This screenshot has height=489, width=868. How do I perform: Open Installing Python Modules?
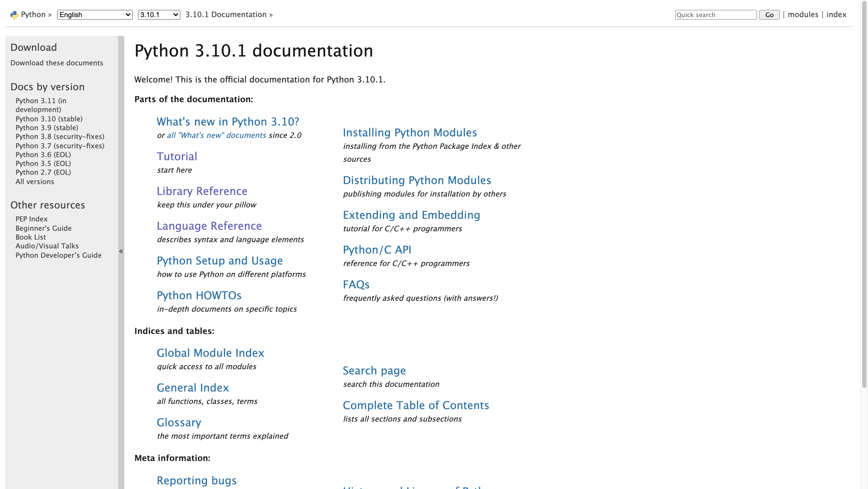410,133
